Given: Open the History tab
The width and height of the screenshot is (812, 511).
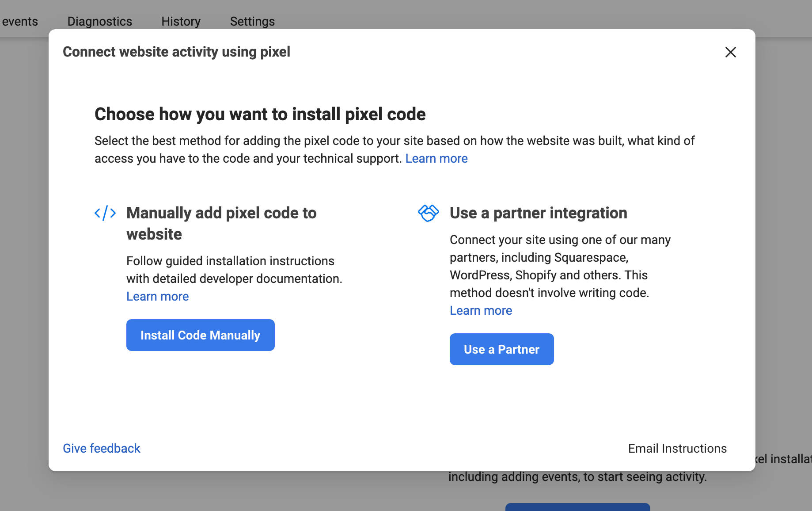Looking at the screenshot, I should pos(181,21).
